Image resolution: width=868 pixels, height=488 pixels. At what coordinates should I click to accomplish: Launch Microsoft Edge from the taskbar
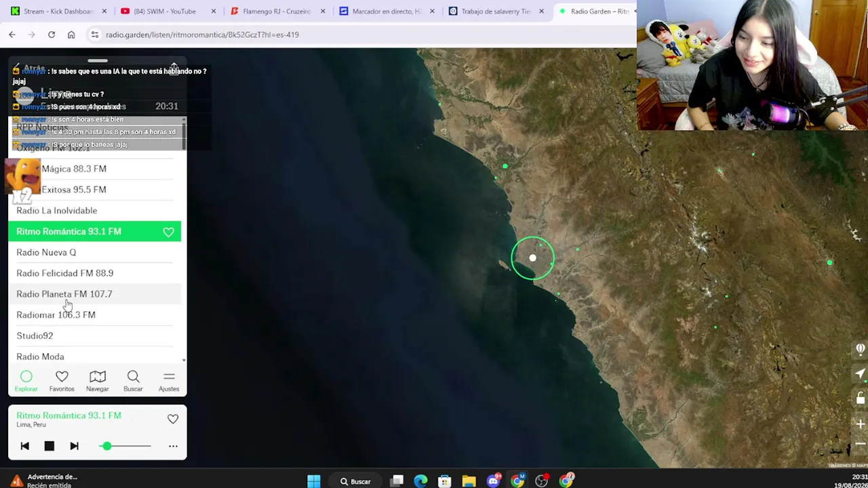[420, 481]
